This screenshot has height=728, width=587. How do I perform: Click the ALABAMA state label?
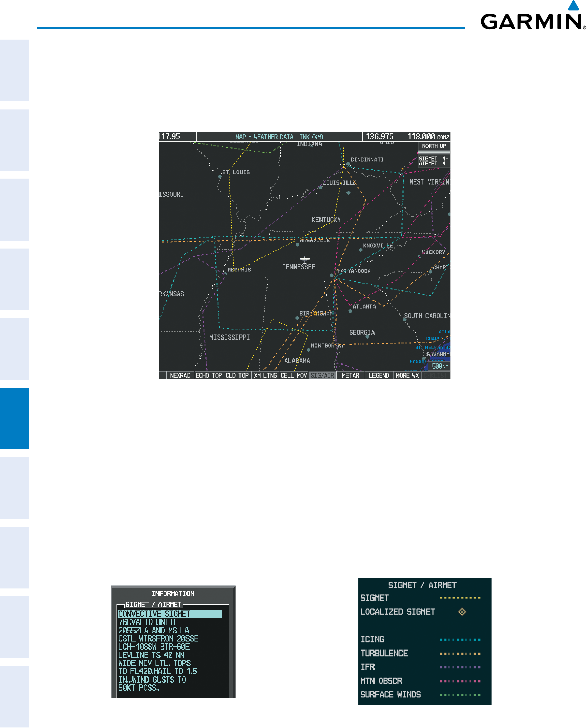point(297,361)
